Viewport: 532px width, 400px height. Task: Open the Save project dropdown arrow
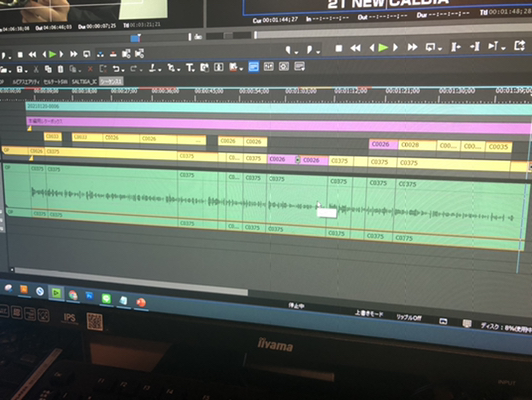tap(26, 71)
